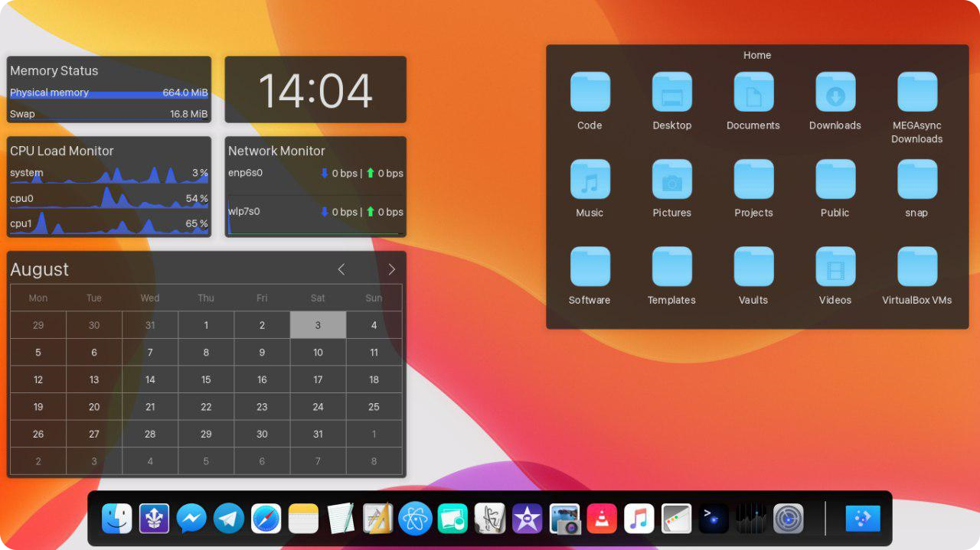Click the CPU Load Monitor title
The height and width of the screenshot is (550, 980).
coord(62,151)
